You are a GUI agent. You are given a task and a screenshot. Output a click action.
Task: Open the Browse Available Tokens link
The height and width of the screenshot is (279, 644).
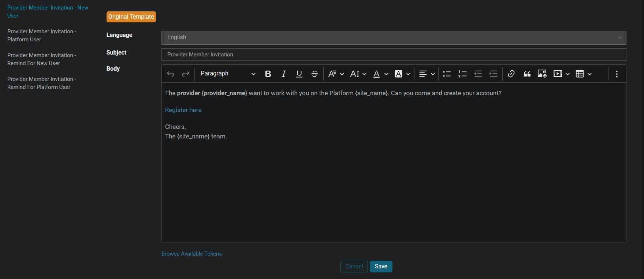tap(191, 254)
